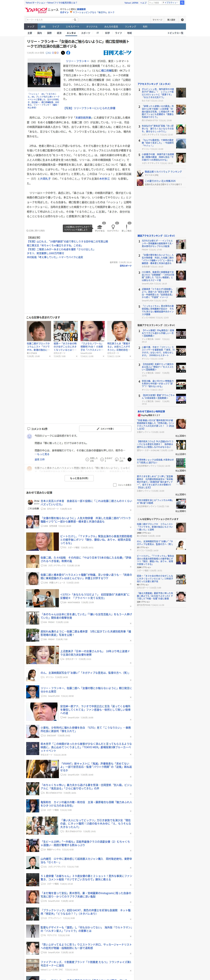This screenshot has width=210, height=980.
Task: Open the 「ブラックトリック」初回GACKT article
Action: (85, 912)
